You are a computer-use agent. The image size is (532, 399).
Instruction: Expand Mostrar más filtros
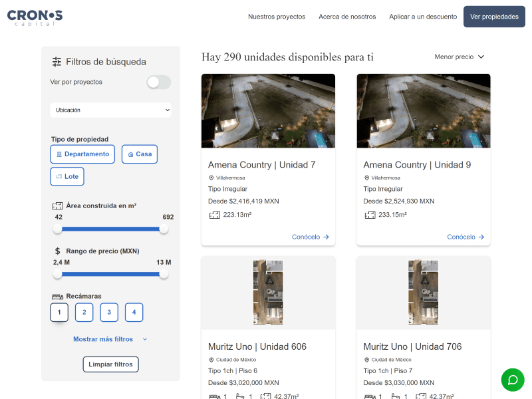point(110,339)
